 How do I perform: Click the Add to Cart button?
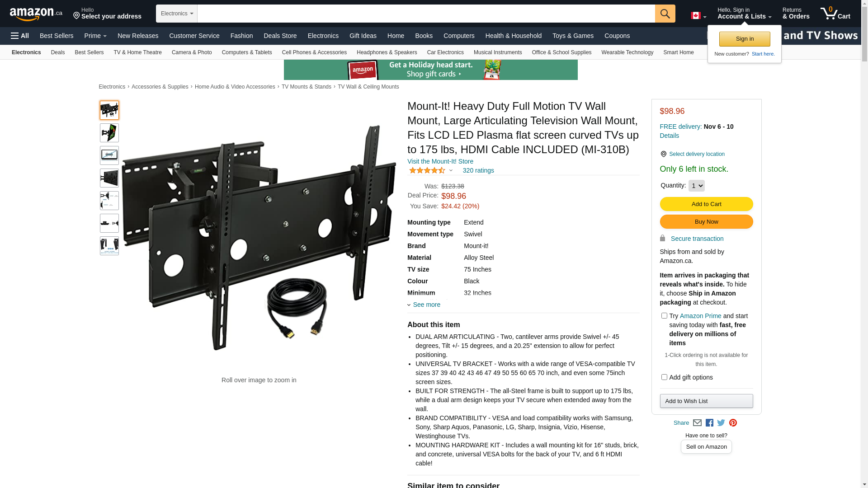point(706,204)
